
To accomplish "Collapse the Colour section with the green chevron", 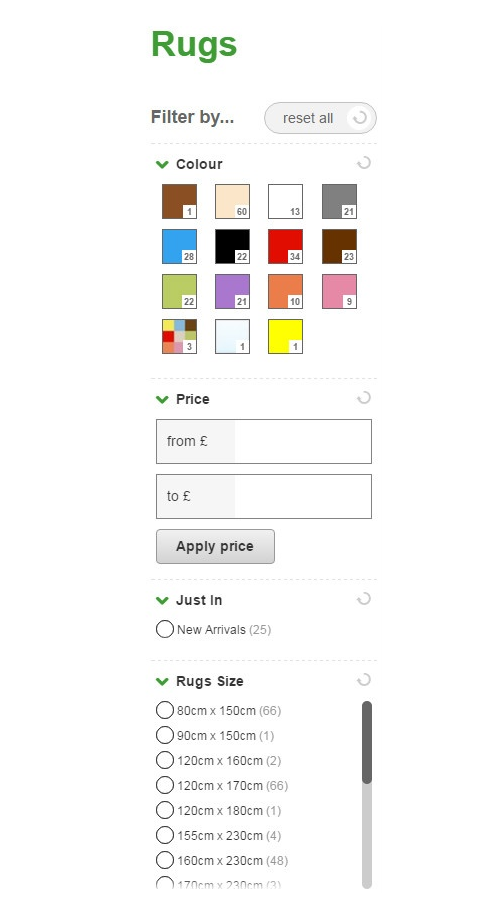I will point(162,165).
